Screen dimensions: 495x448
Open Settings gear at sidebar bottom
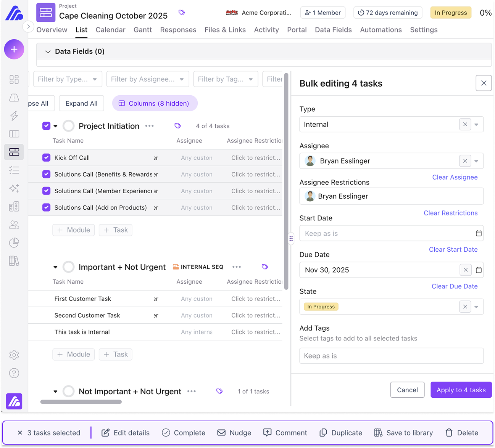pyautogui.click(x=14, y=355)
